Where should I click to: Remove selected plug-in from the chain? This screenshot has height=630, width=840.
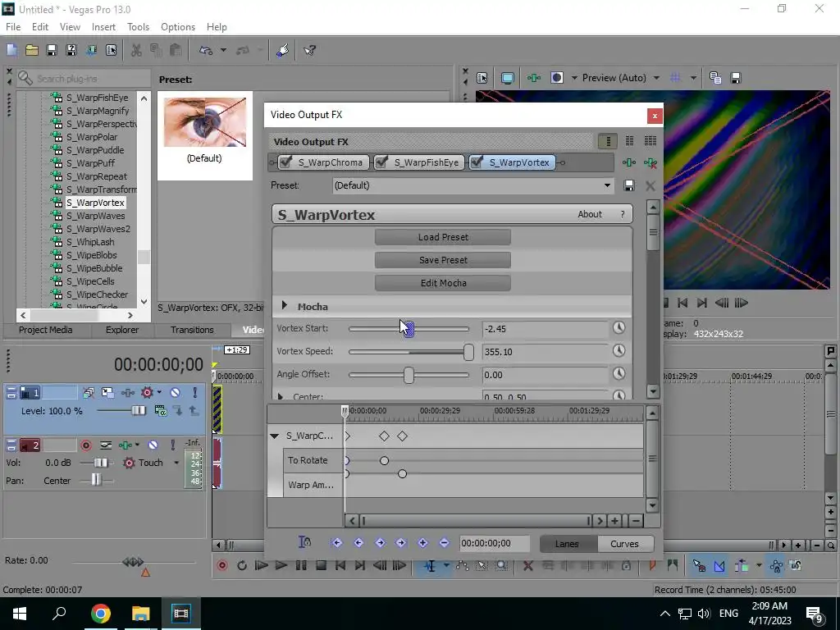[651, 162]
